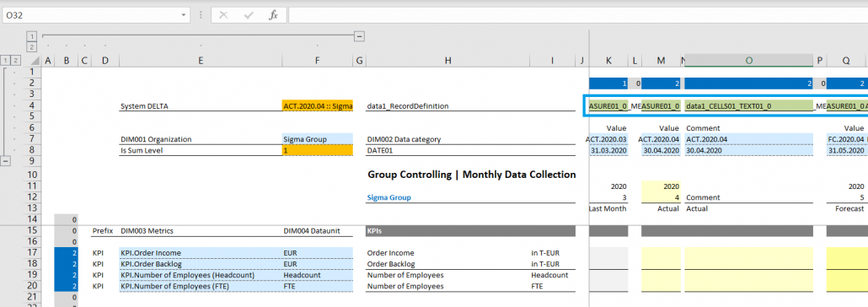
Task: Select row 4 header
Action: click(x=33, y=105)
